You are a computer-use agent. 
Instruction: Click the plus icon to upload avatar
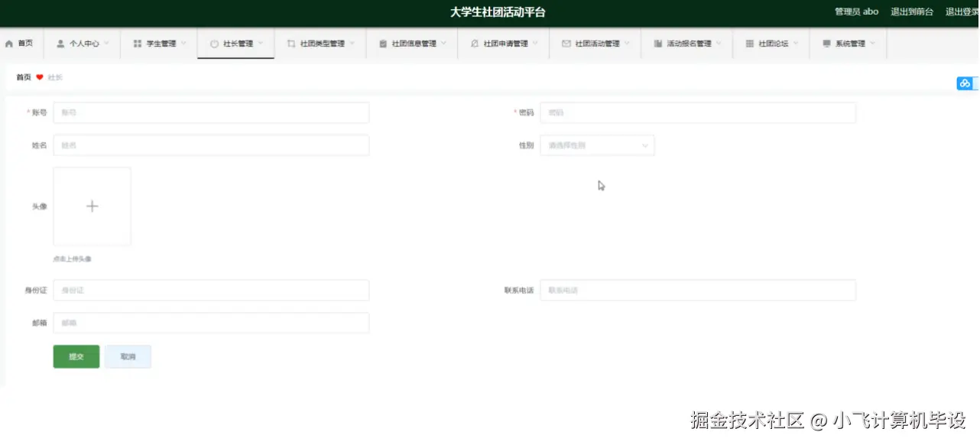tap(92, 206)
